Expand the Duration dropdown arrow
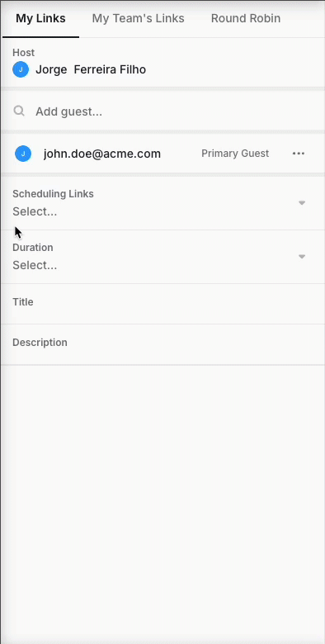Viewport: 325px width, 644px height. tap(302, 257)
